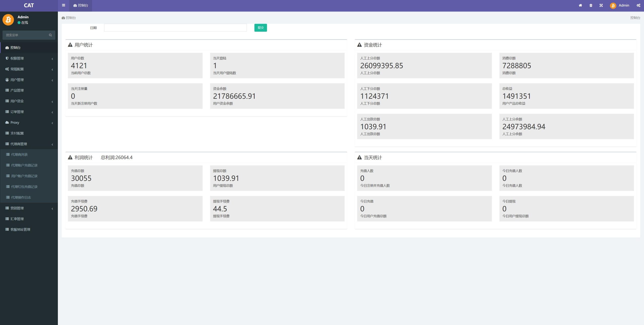The image size is (644, 325).
Task: Click the Bitcoin logo icon sidebar
Action: pos(9,20)
